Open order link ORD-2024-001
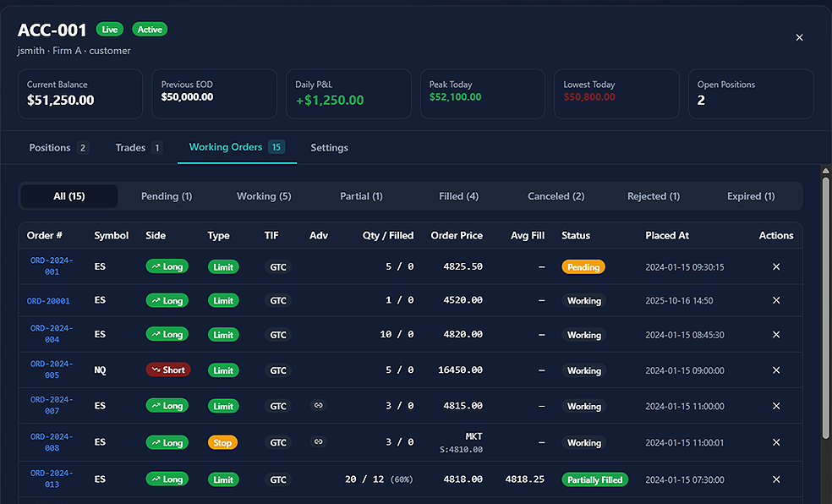This screenshot has height=504, width=832. click(x=52, y=266)
